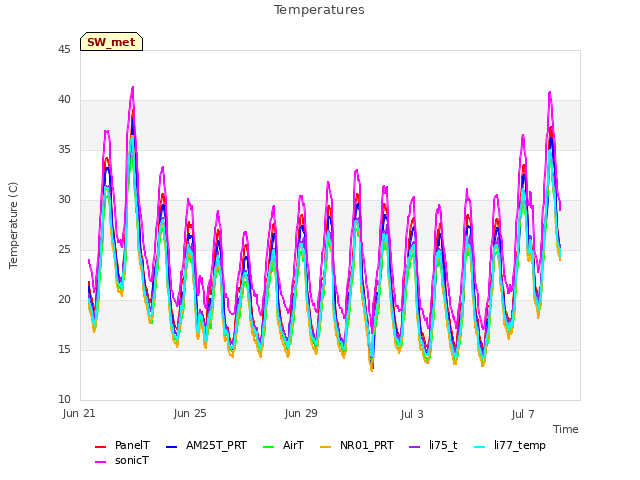Viewport: 640px width, 480px height.
Task: Select the AM25T_PRT legend entry
Action: coord(206,445)
